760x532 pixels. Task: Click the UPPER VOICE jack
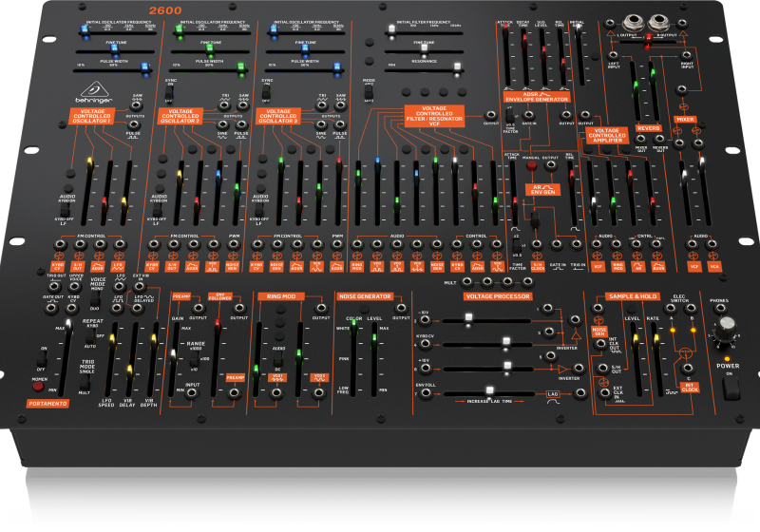[75, 286]
